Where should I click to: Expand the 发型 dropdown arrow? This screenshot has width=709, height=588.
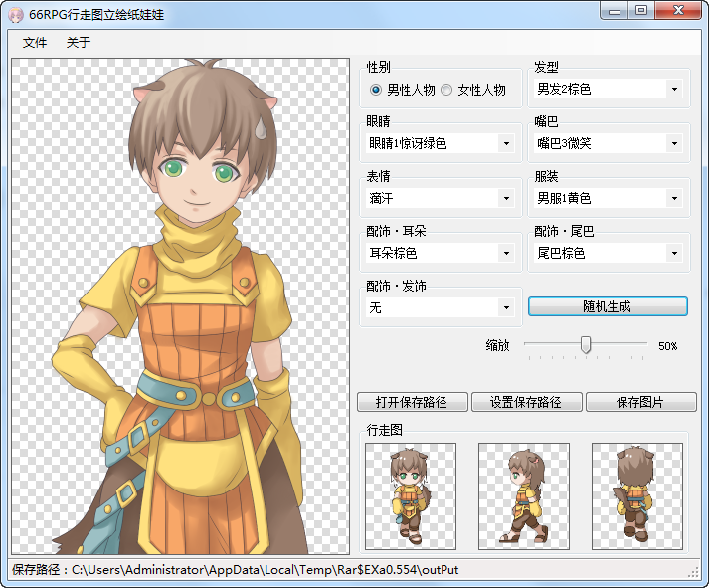[x=674, y=90]
